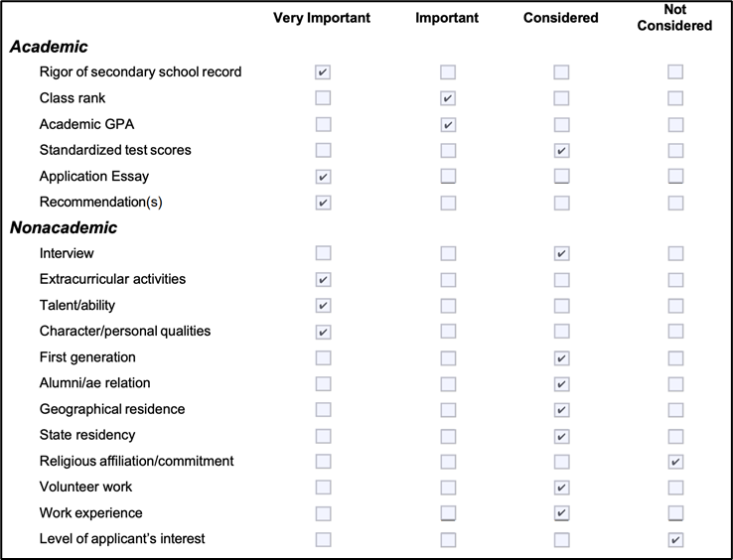Uncheck Important checkbox for Academic GPA

pos(448,124)
